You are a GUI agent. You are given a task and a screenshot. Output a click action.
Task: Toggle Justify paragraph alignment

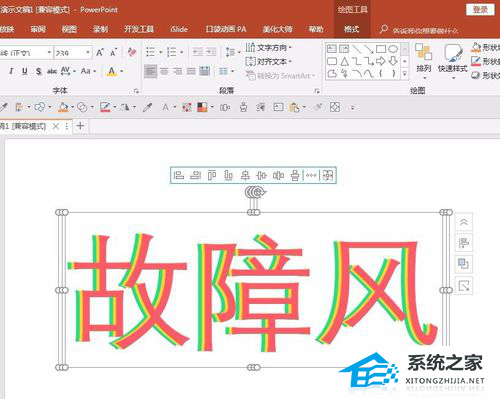click(x=191, y=71)
